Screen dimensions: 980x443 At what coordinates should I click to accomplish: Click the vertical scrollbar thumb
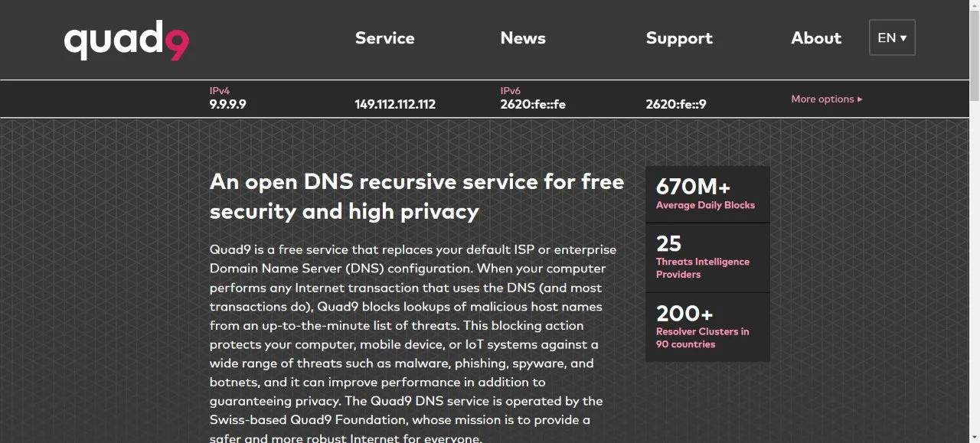tap(974, 54)
